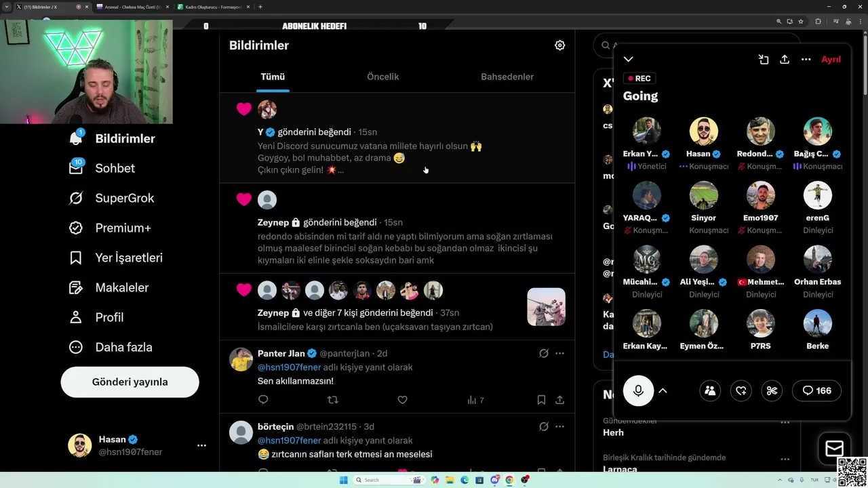Share Panter Jlan's post
Viewport: 868px width, 488px height.
pos(559,400)
